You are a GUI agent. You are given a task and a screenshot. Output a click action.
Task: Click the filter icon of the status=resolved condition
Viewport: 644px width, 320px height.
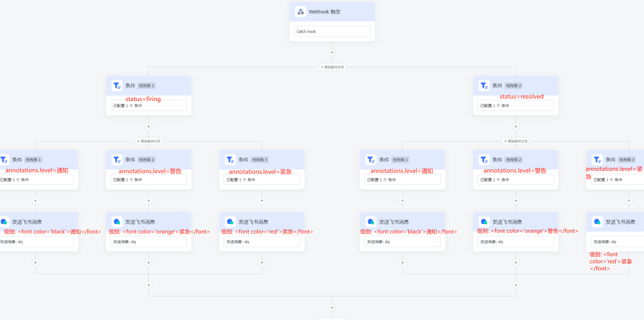click(x=484, y=86)
